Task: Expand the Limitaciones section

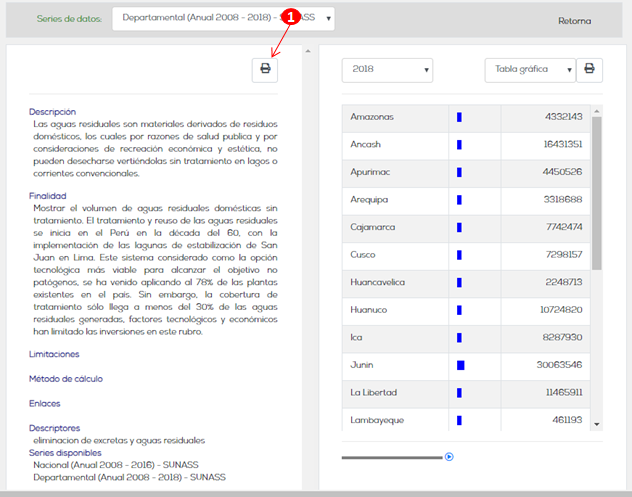Action: click(54, 354)
